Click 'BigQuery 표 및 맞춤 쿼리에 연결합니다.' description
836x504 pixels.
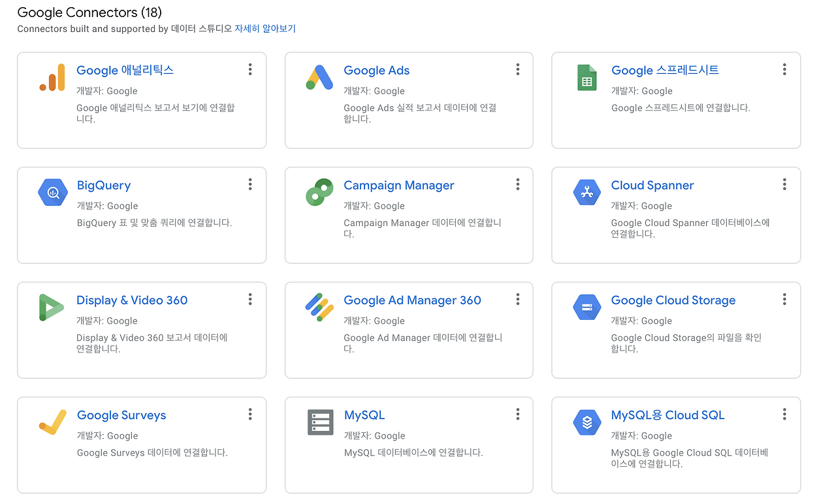click(x=154, y=223)
